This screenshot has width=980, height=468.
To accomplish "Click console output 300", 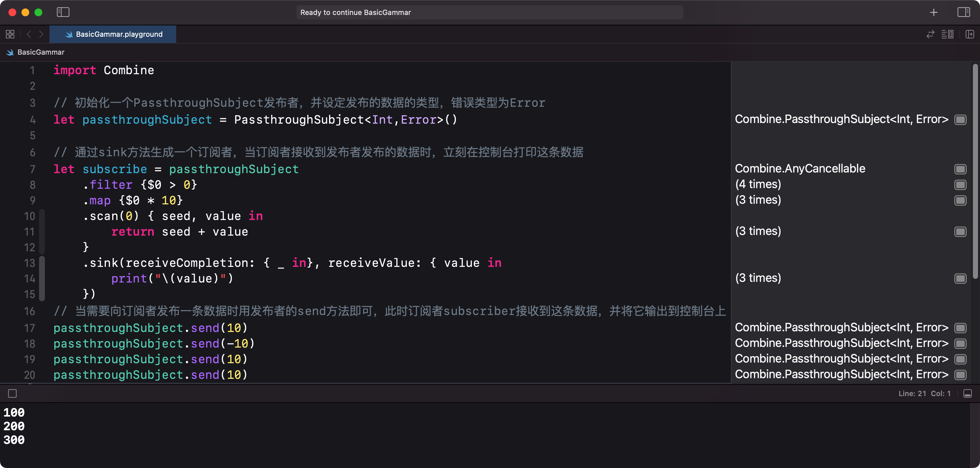I will [14, 440].
